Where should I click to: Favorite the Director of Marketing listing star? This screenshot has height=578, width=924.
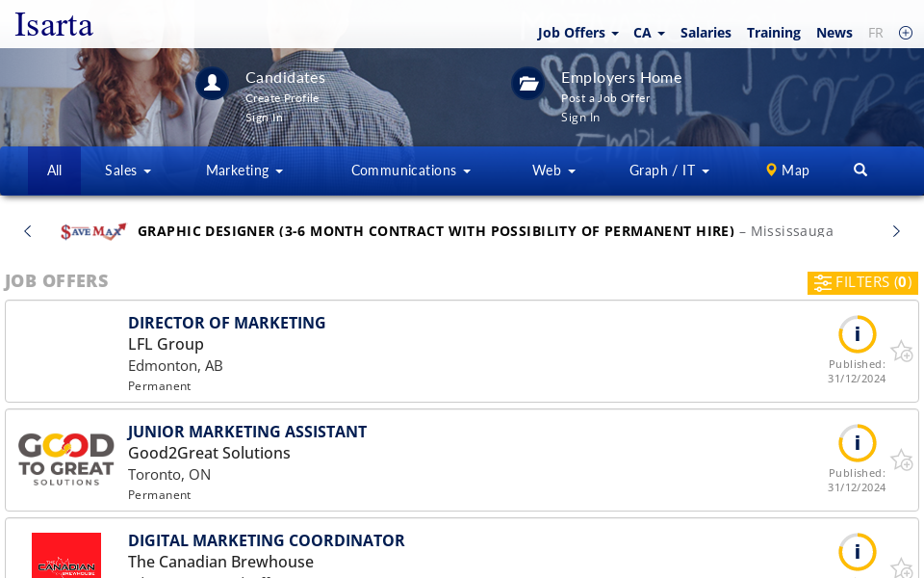tap(902, 352)
